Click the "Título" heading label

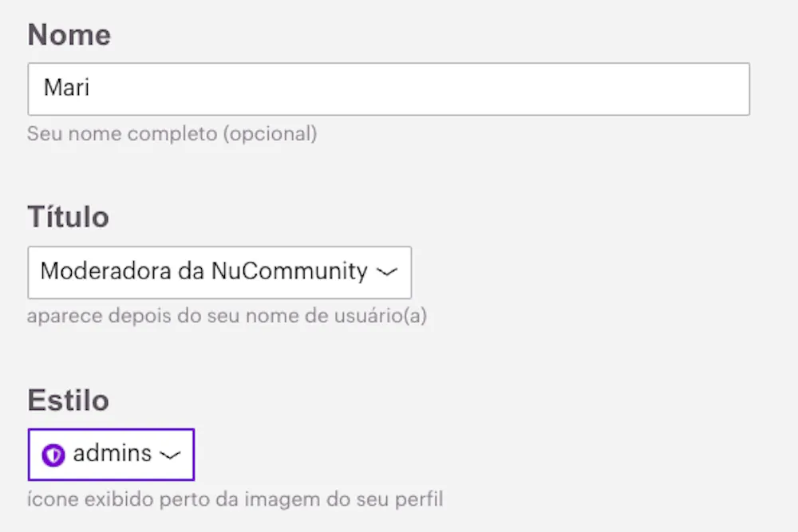69,217
